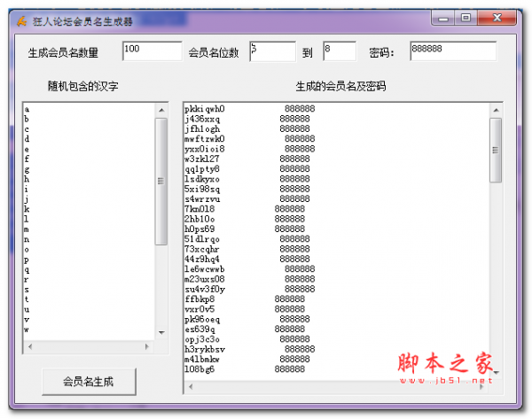
Task: Click generated name lsdkyxo
Action: 202,179
